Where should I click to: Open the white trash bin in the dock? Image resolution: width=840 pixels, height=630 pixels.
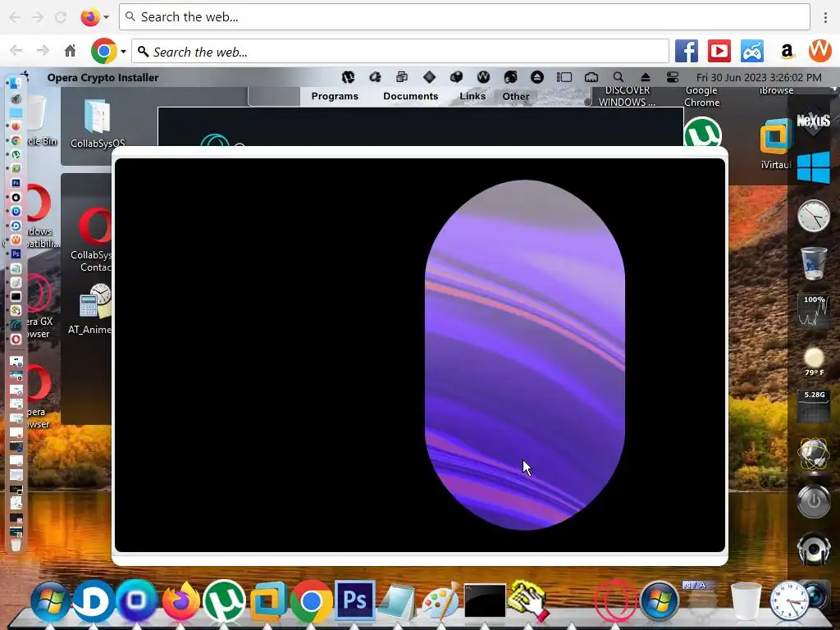coord(746,601)
